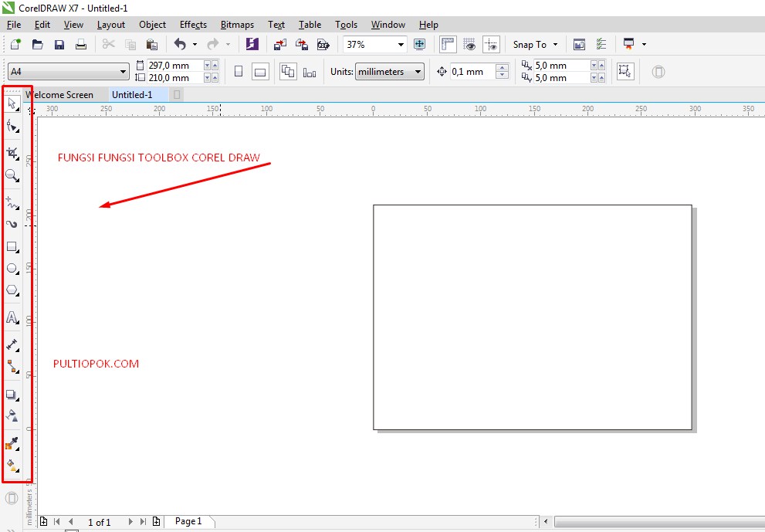Click the Paste clipboard icon
Screen dimensions: 765x532
(152, 45)
